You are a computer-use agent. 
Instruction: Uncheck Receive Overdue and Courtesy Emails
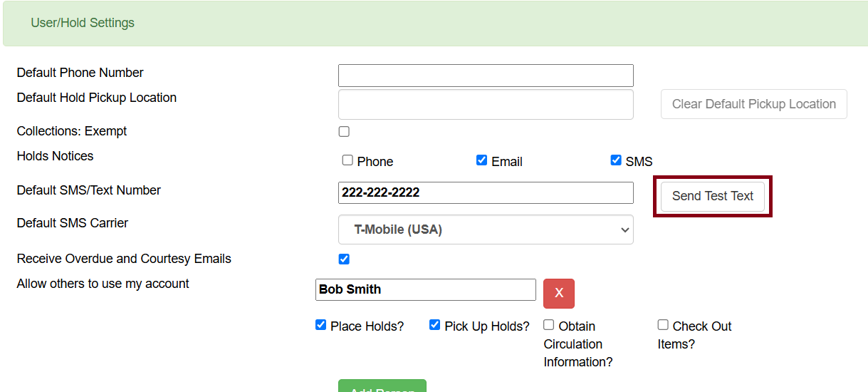[344, 259]
